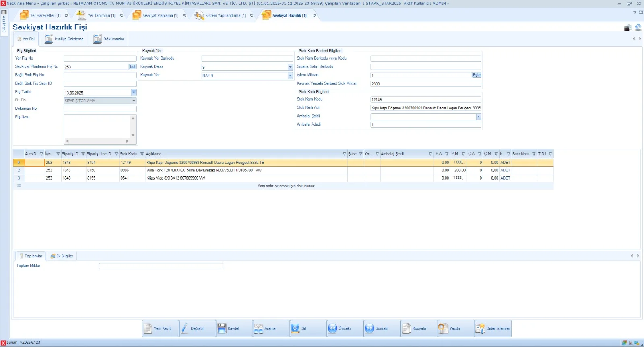The height and width of the screenshot is (347, 644).
Task: Open Arama search tool
Action: click(x=258, y=328)
